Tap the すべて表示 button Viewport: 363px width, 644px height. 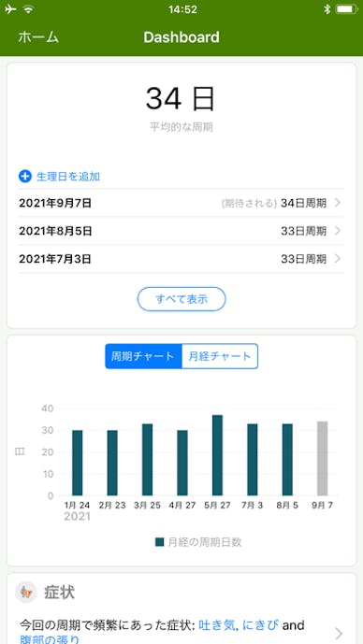[x=181, y=299]
